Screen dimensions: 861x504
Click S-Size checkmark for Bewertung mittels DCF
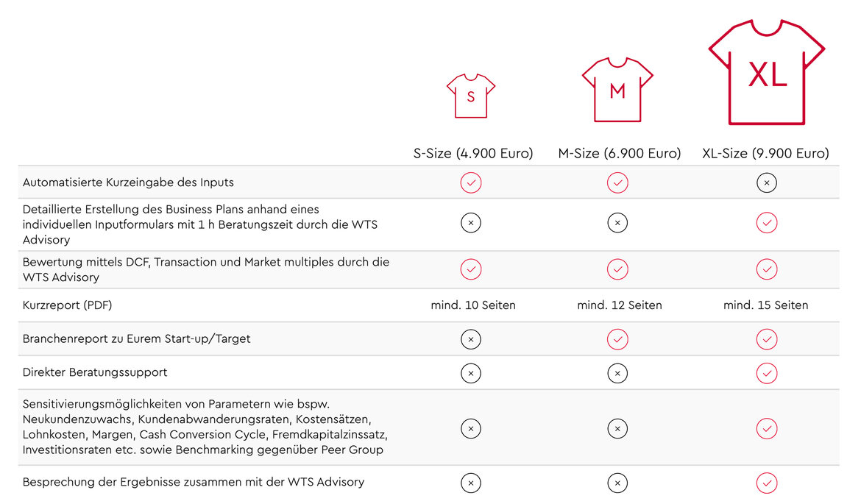click(471, 269)
